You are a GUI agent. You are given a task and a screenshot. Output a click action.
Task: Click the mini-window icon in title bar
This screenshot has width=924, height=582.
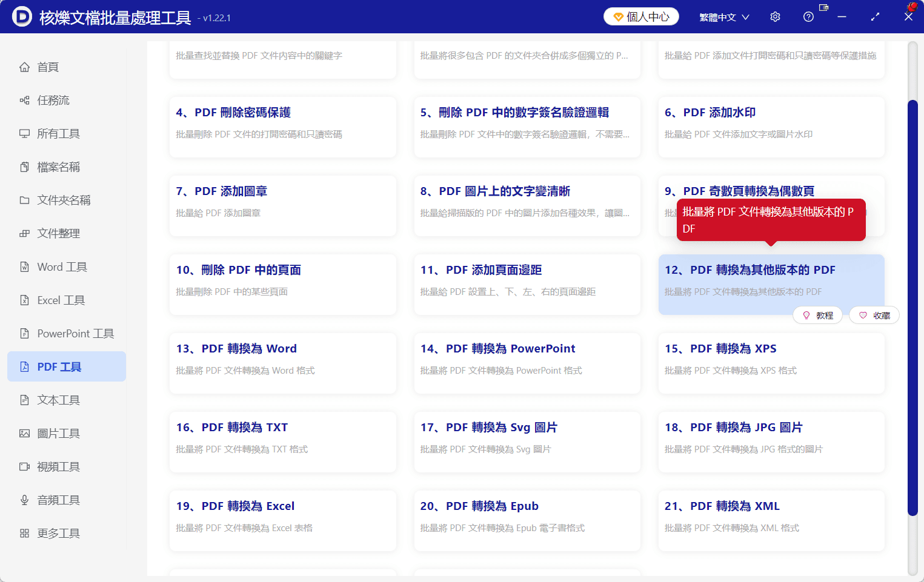[x=823, y=7]
